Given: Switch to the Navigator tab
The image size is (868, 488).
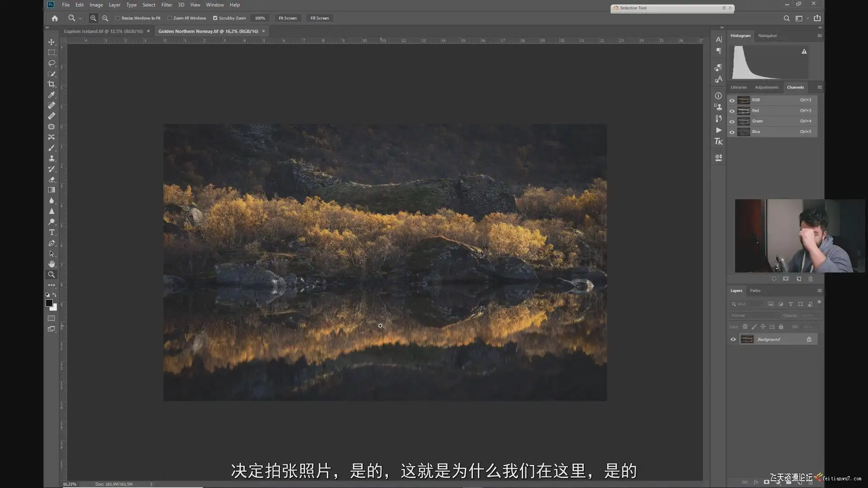Looking at the screenshot, I should click(x=767, y=36).
